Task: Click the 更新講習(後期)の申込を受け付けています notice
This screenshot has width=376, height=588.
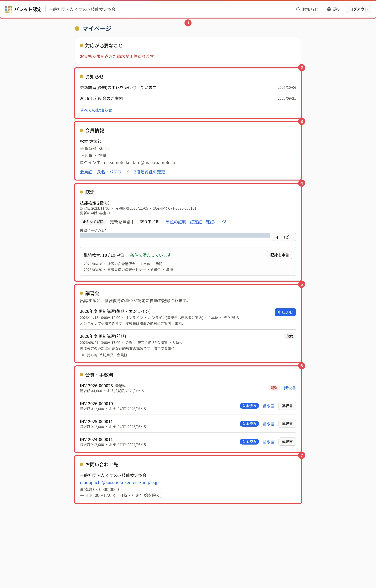Action: pyautogui.click(x=118, y=87)
